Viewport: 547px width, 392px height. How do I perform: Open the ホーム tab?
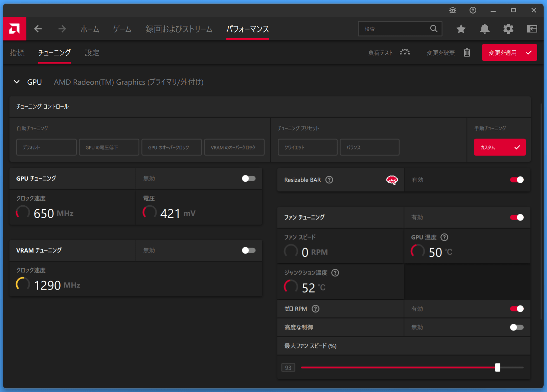90,29
